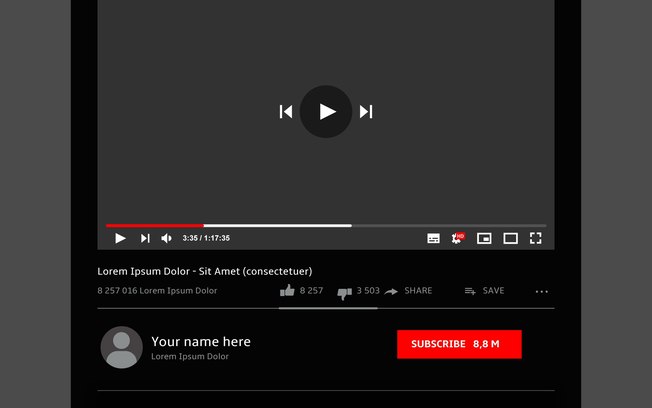Dislike the video thumbs down icon
The image size is (652, 408).
[344, 293]
